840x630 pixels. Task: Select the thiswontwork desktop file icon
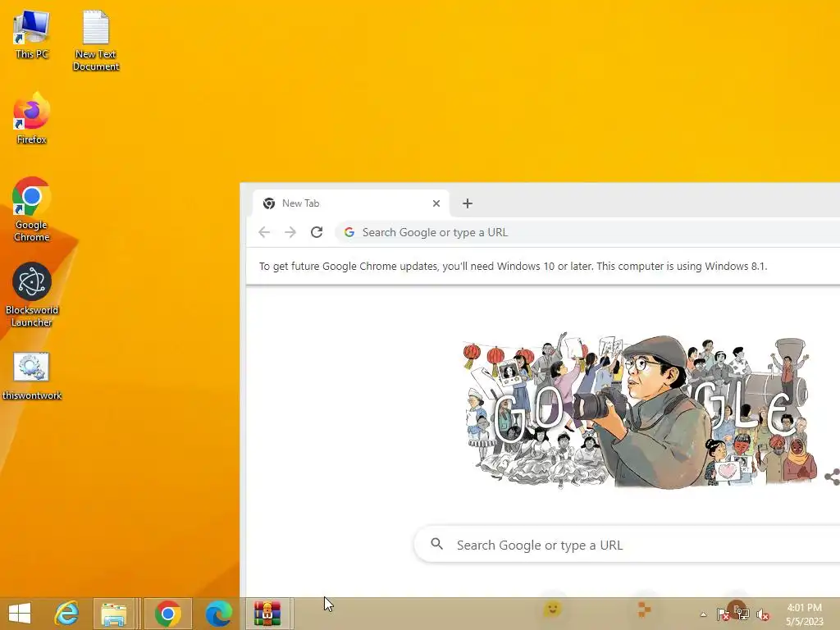point(32,376)
